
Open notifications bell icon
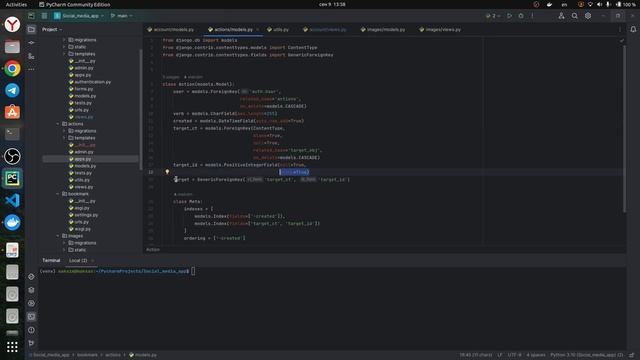point(633,29)
